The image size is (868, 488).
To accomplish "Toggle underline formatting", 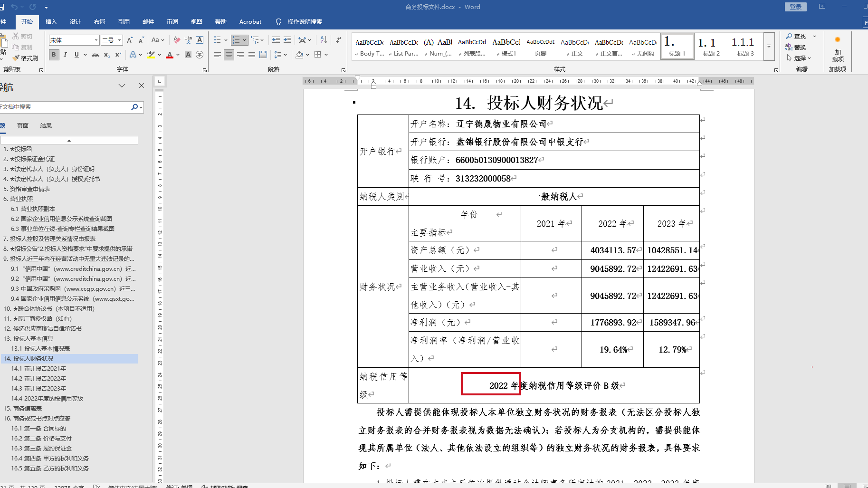I will 76,55.
